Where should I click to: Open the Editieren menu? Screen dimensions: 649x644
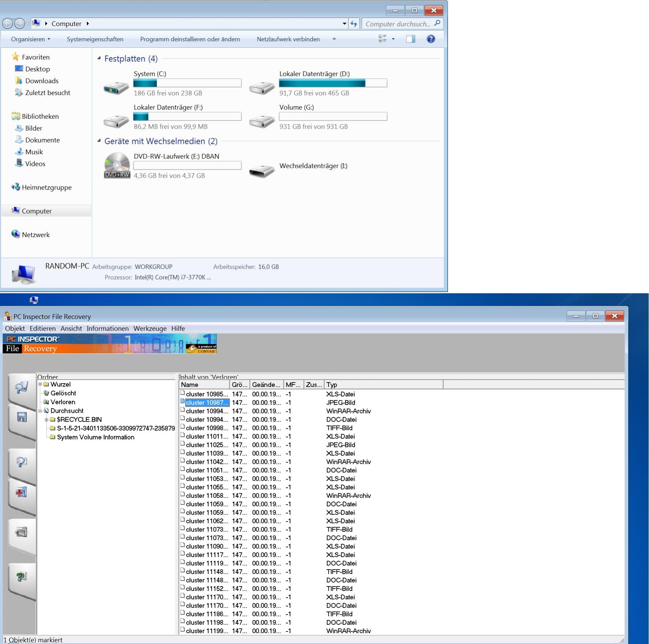coord(43,329)
